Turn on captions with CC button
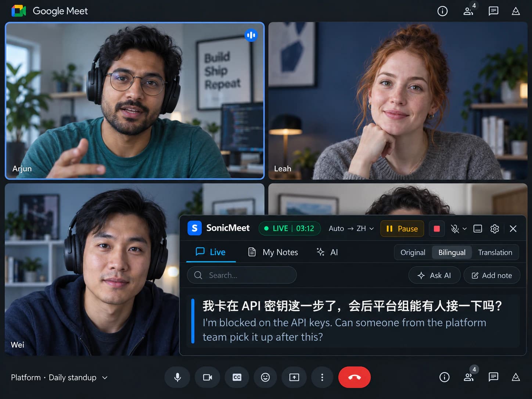This screenshot has height=399, width=532. 237,377
